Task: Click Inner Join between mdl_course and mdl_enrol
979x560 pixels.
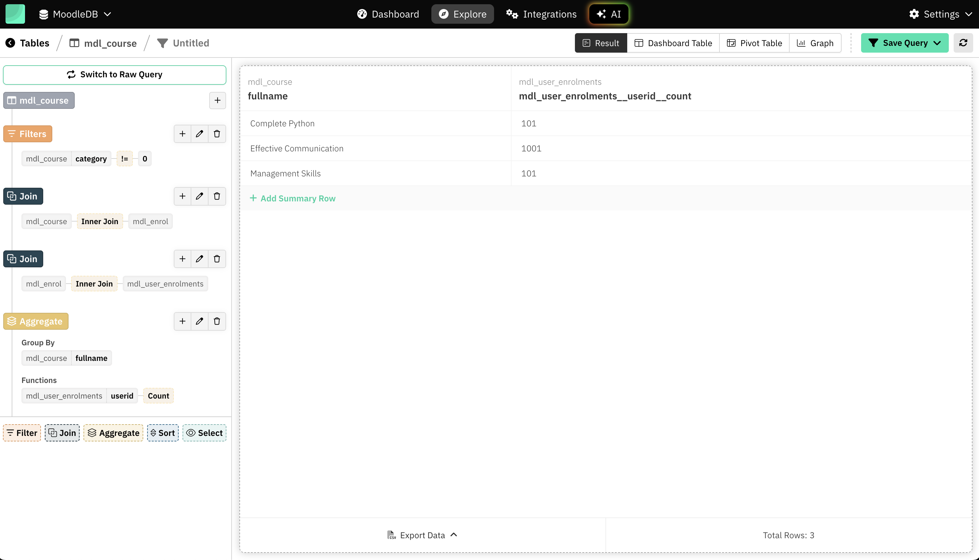Action: click(x=100, y=221)
